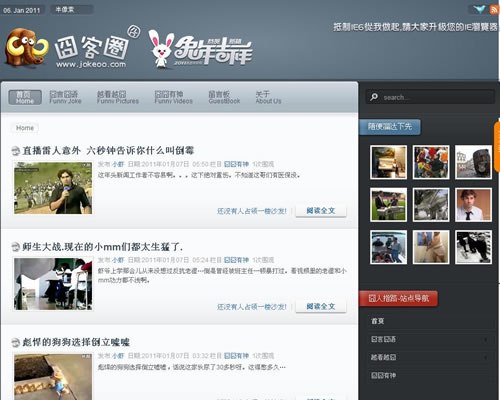This screenshot has width=500, height=400.
Task: Open the Funny Videos menu item
Action: 173,97
